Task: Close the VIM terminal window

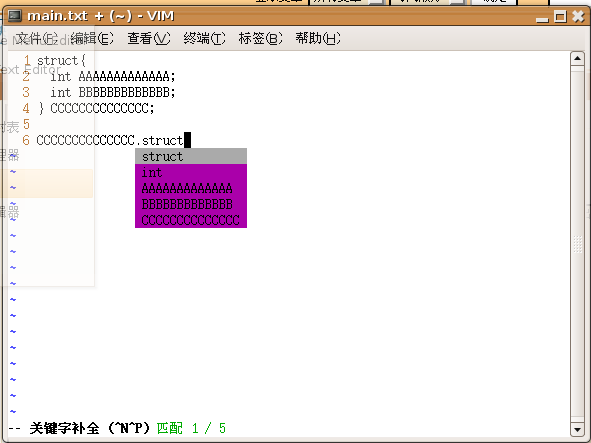Action: pos(578,16)
